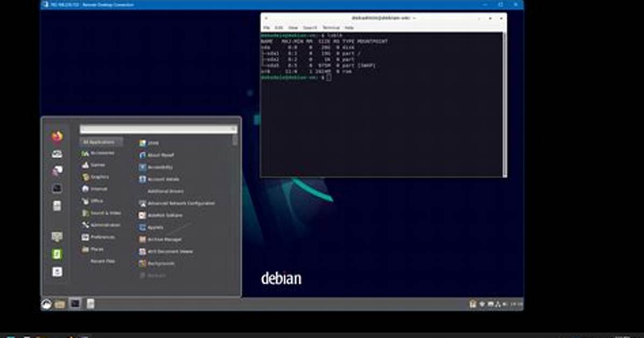The width and height of the screenshot is (644, 338).
Task: Open the Administration category
Action: pyautogui.click(x=101, y=225)
